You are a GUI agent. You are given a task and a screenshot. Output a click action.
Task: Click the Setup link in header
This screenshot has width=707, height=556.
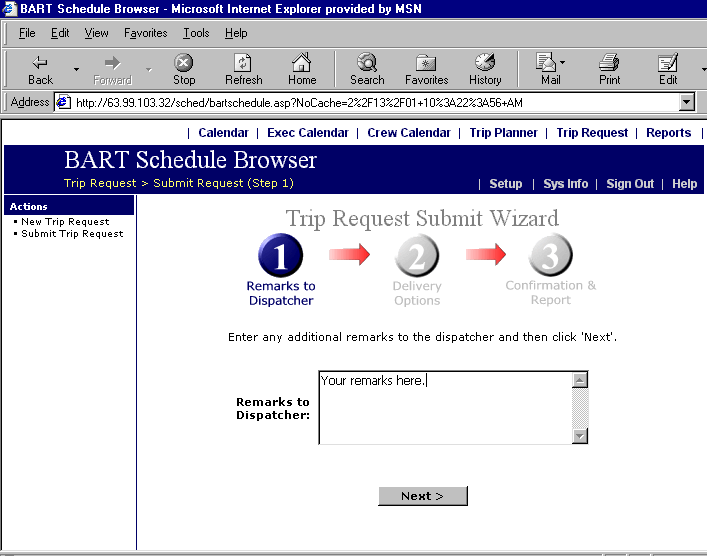[x=505, y=184]
